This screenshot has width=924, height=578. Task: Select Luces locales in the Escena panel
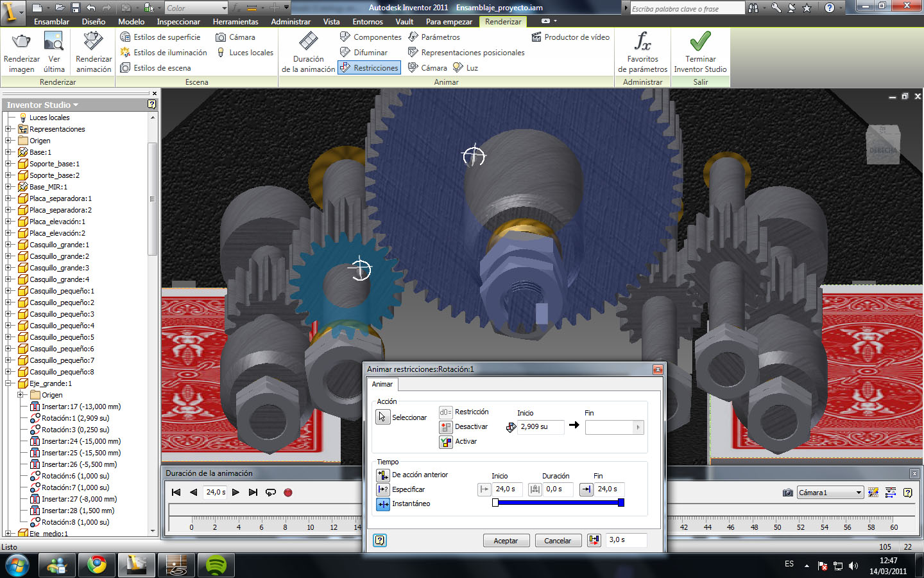tap(245, 53)
